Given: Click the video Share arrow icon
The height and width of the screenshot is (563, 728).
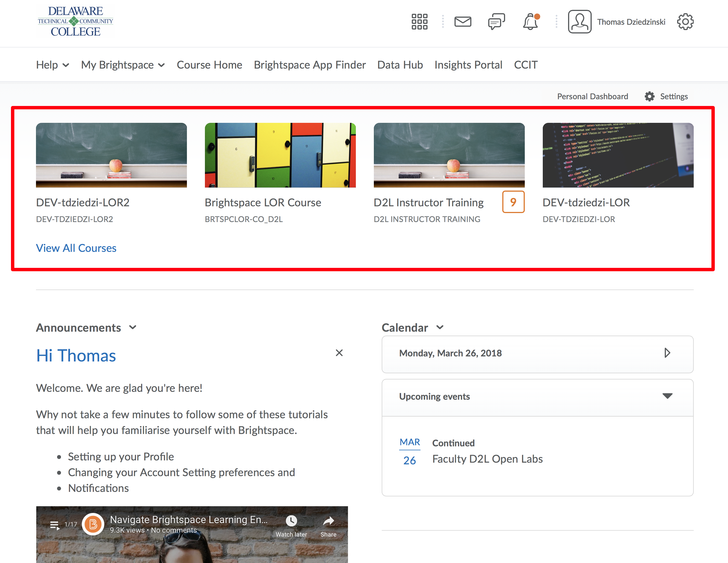Looking at the screenshot, I should 328,521.
